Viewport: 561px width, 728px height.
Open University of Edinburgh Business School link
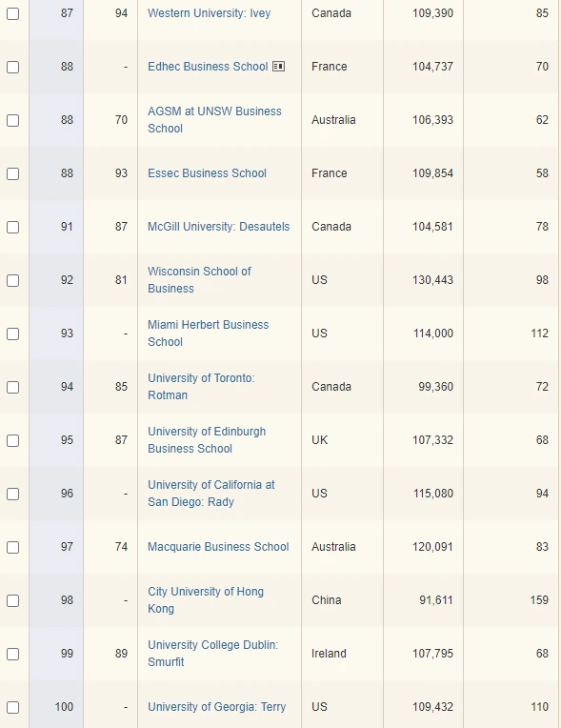click(207, 440)
